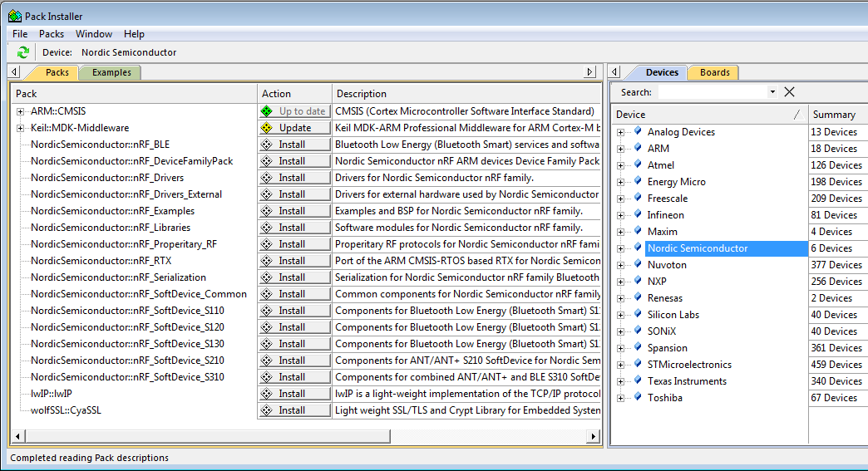Click the Description column header
Viewport: 868px width, 471px height.
point(466,93)
